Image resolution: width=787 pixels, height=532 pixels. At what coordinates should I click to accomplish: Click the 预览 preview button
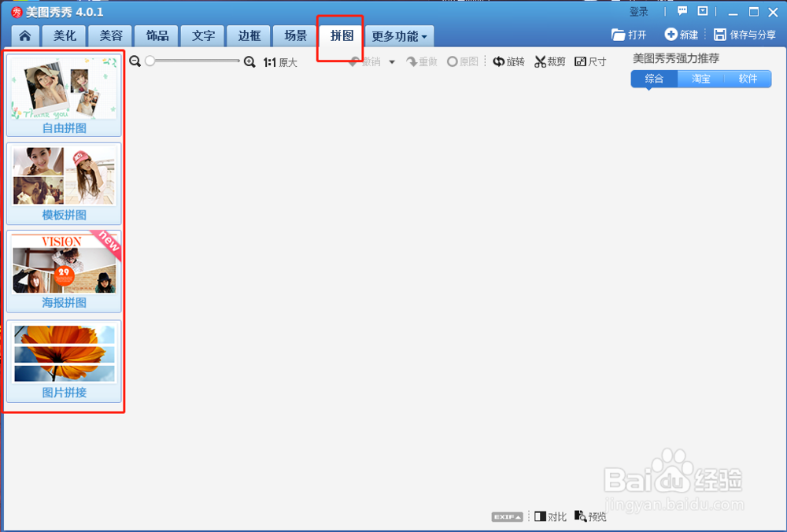click(591, 516)
